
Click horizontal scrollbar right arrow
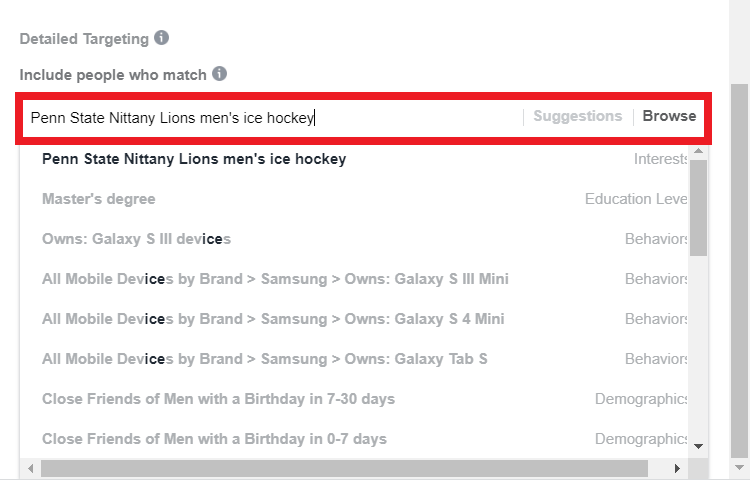tap(677, 468)
